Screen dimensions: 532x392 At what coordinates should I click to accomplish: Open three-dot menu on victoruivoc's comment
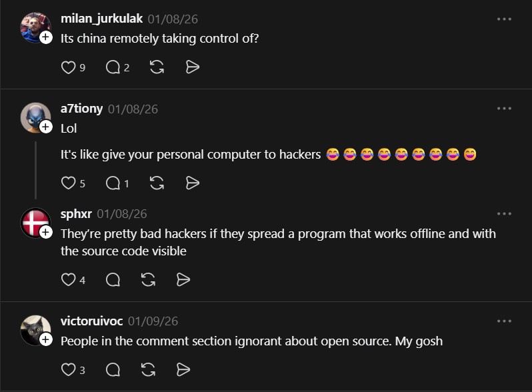504,321
